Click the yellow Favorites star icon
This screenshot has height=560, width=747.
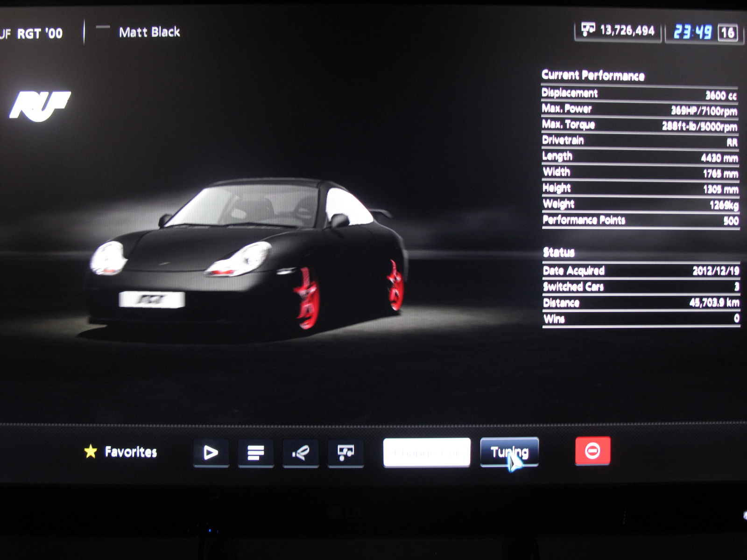click(91, 451)
